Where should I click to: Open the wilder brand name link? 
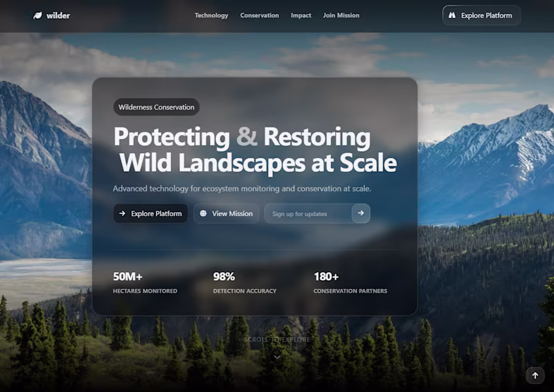click(x=58, y=15)
